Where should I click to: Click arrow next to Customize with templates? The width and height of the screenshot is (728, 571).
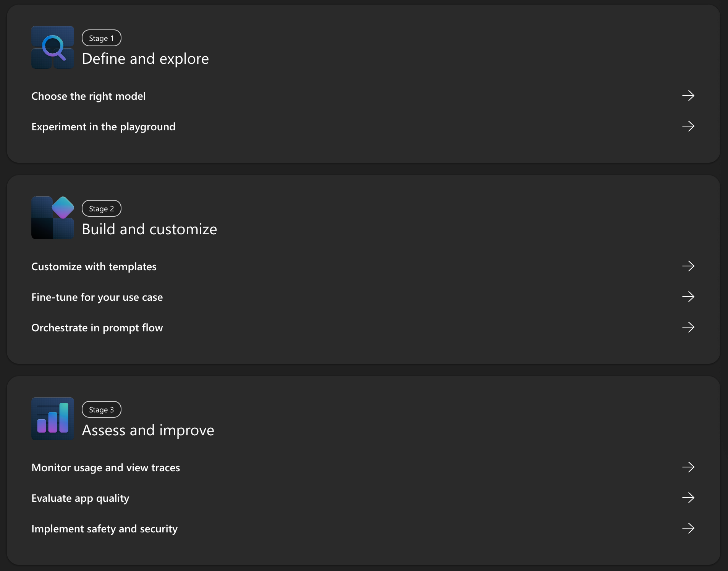coord(688,266)
